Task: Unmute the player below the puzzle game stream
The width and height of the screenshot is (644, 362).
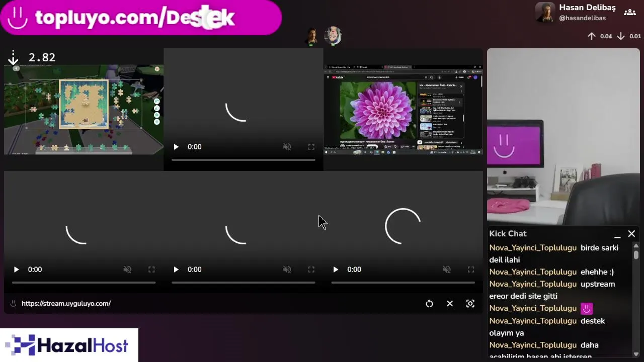Action: point(127,269)
